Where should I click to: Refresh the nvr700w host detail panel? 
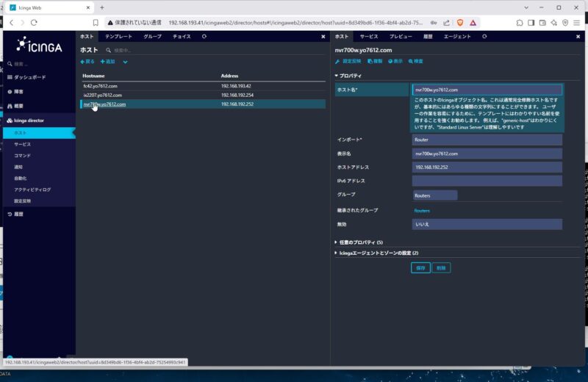[x=484, y=36]
